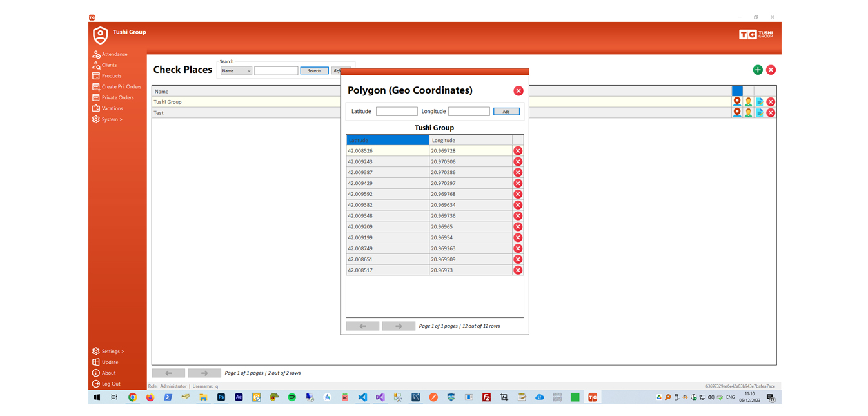The width and height of the screenshot is (868, 416).
Task: Open map pin icon for Test row
Action: coord(737,113)
